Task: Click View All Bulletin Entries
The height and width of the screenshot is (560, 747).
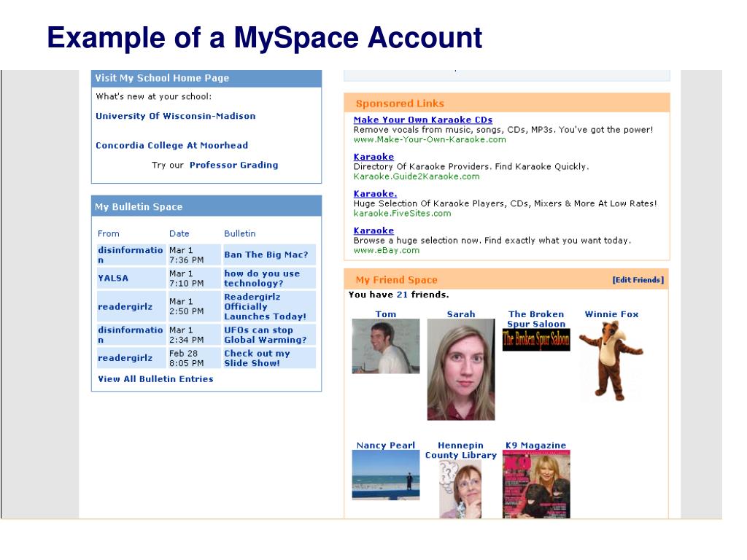Action: point(155,379)
